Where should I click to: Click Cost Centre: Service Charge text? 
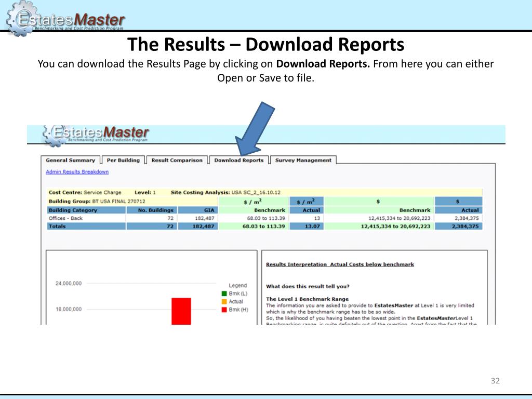coord(85,192)
